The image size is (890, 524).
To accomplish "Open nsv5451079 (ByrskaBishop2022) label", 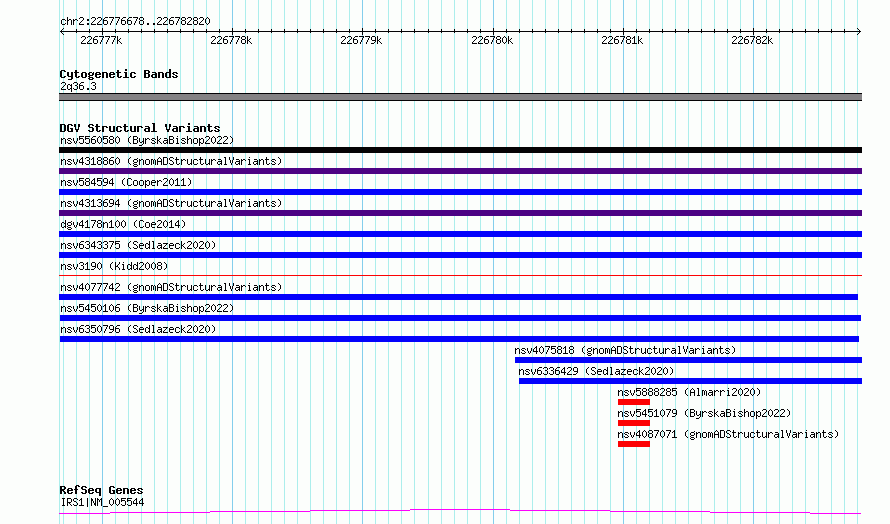I will coord(704,413).
